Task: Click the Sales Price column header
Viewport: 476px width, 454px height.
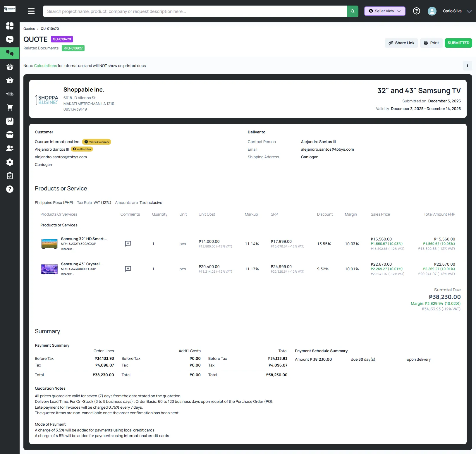Action: tap(380, 214)
